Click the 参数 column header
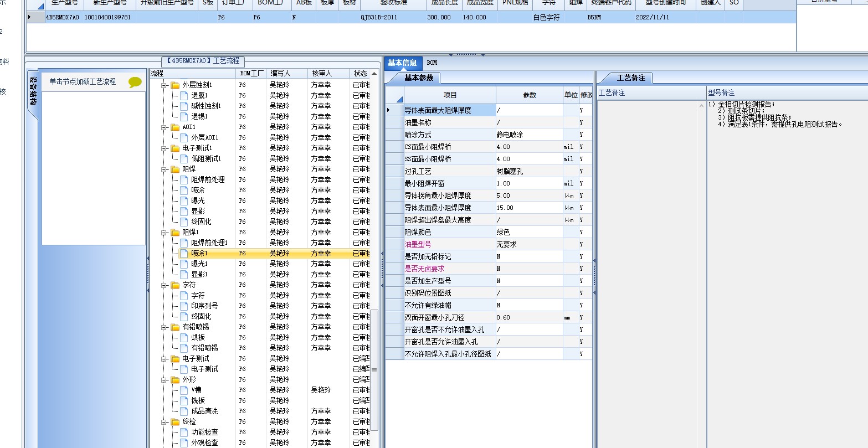868x448 pixels. 530,95
